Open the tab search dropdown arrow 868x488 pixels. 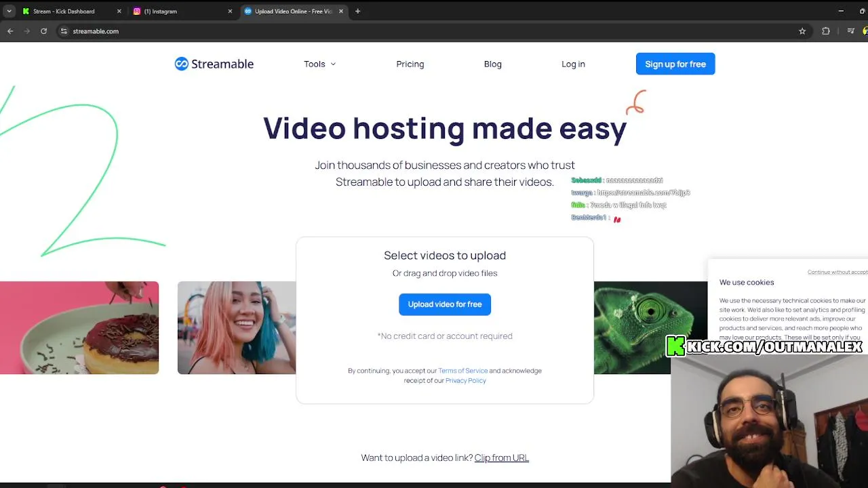pyautogui.click(x=9, y=11)
